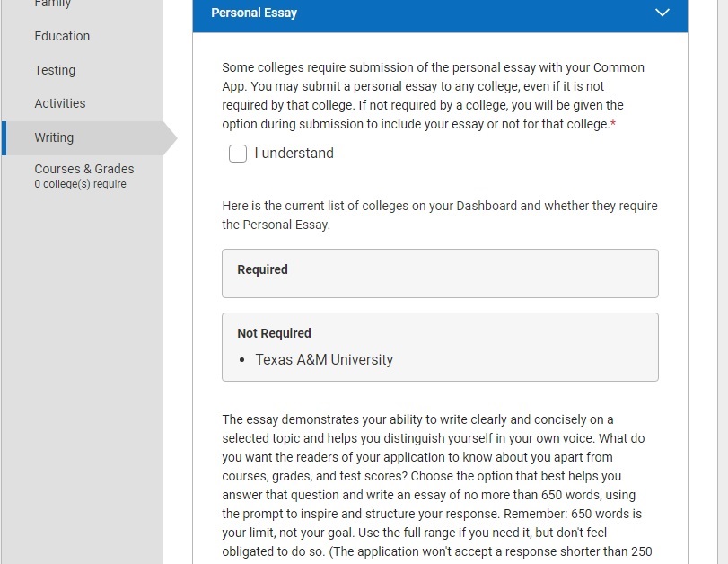Viewport: 728px width, 564px height.
Task: Click the red required asterisk
Action: (x=613, y=124)
